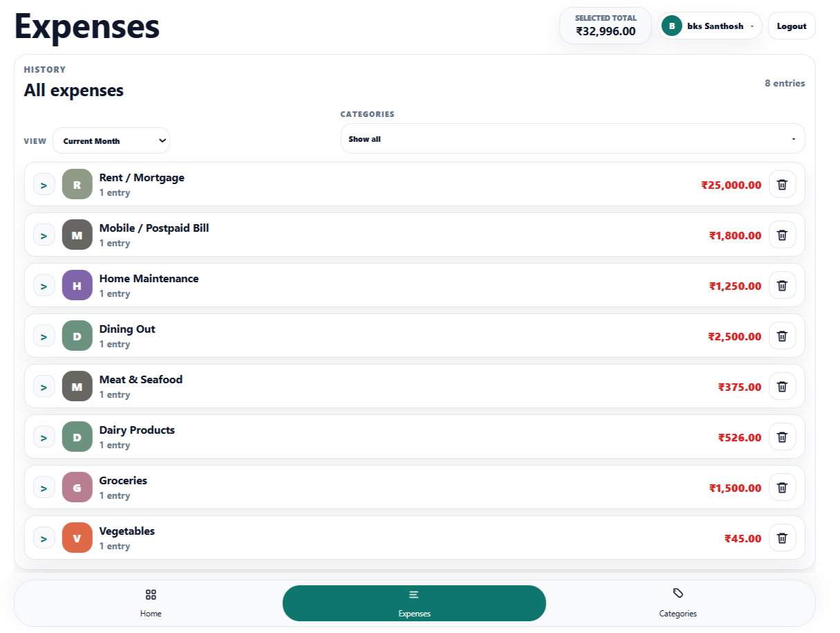Expand the Mobile / Postpaid Bill row
840x633 pixels.
44,236
